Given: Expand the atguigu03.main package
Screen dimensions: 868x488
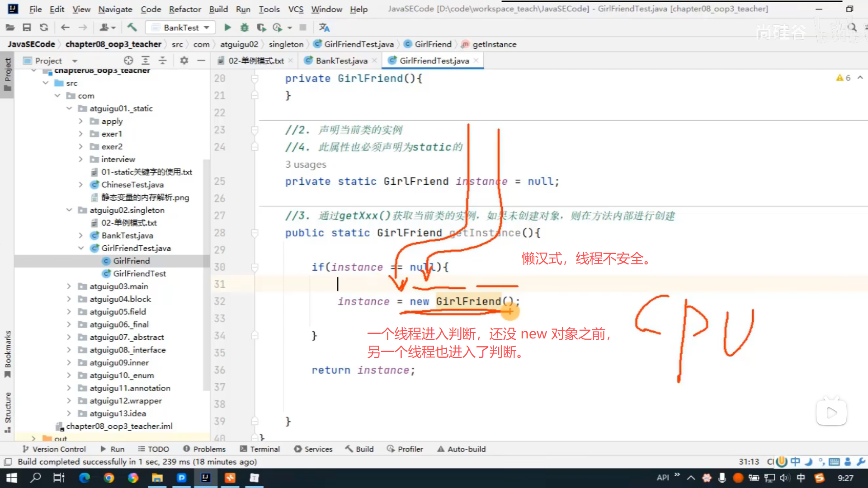Looking at the screenshot, I should click(69, 286).
